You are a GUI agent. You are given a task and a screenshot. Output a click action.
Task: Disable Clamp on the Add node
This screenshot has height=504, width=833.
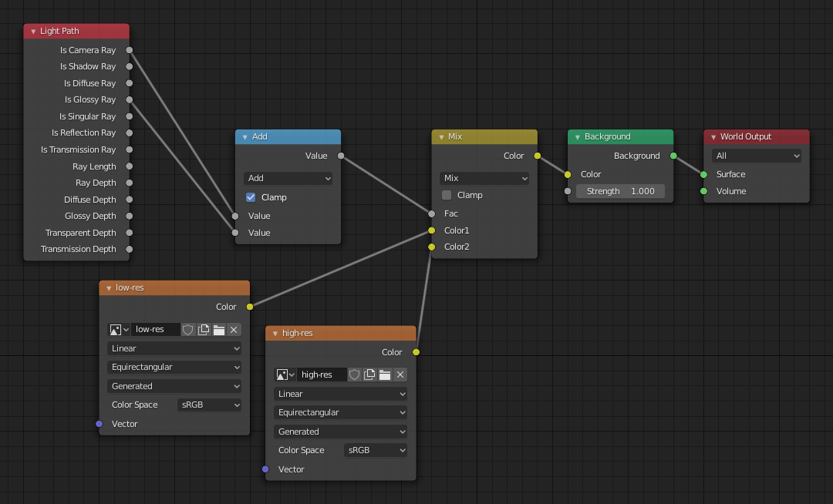click(250, 197)
